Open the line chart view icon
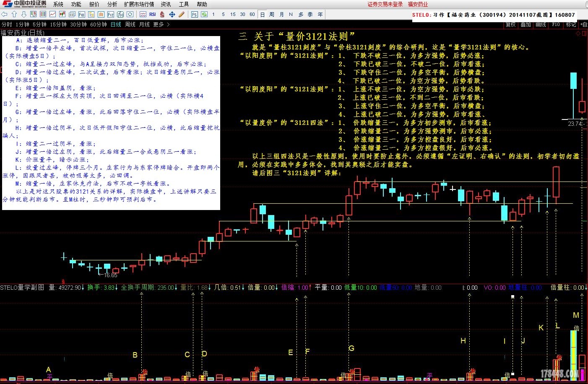Screen dimensions: 588x384 (52, 14)
